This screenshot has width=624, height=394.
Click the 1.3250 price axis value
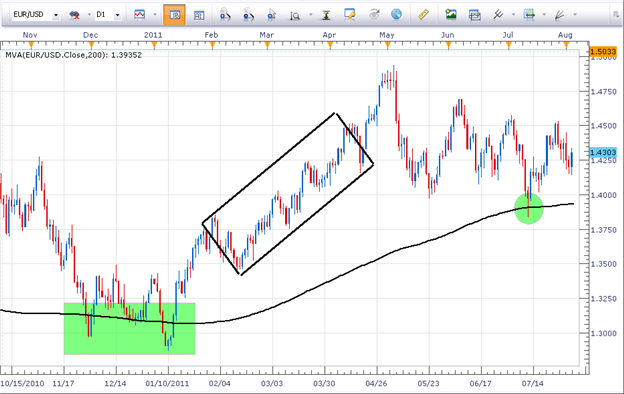point(603,298)
